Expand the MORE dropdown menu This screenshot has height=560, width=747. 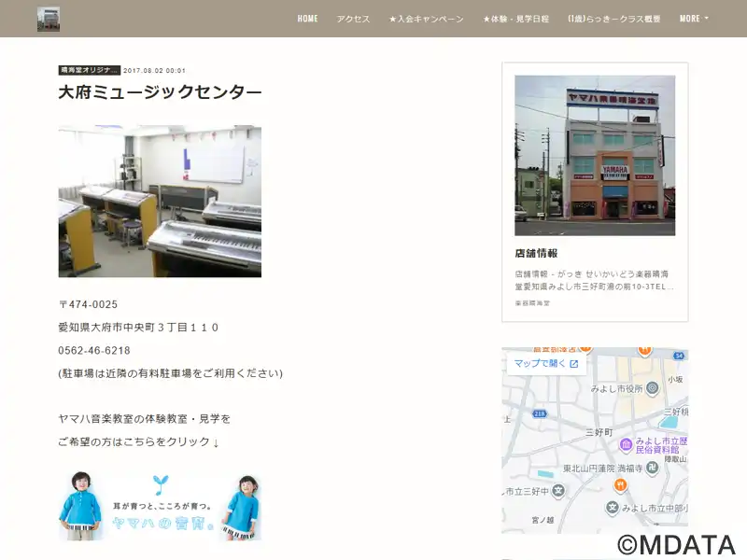pos(694,19)
